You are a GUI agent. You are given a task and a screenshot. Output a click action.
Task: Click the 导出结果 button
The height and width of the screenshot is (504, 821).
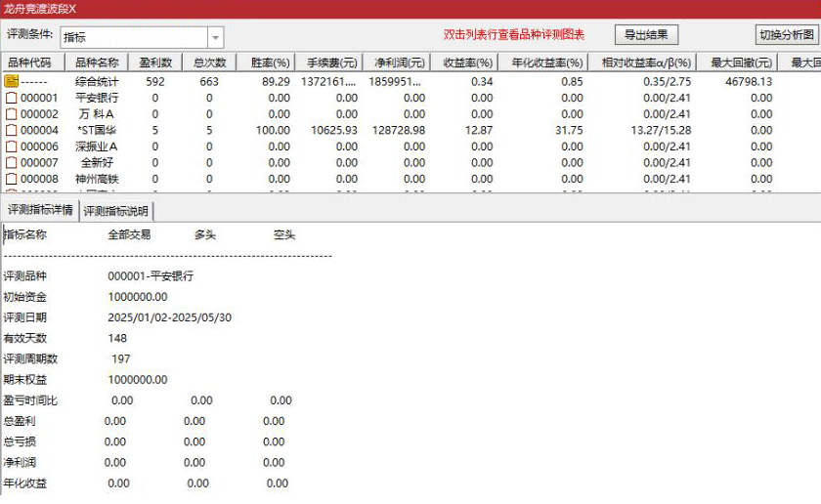click(x=646, y=35)
